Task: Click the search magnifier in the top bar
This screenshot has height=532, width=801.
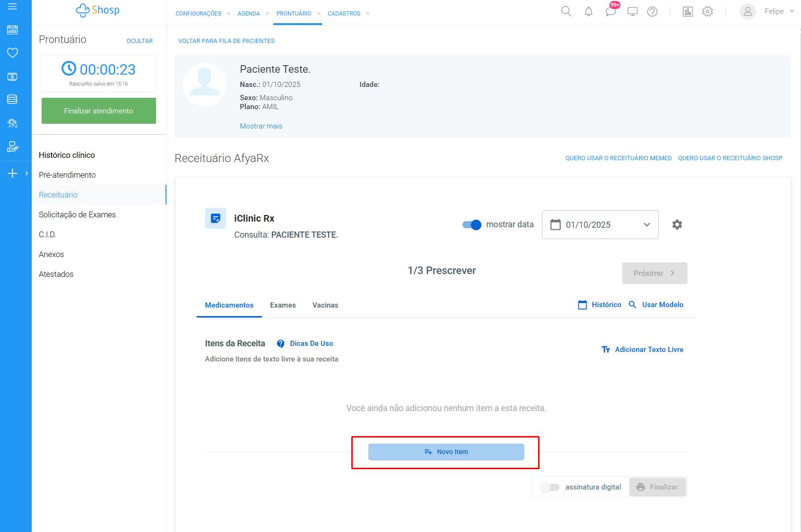Action: click(x=566, y=11)
